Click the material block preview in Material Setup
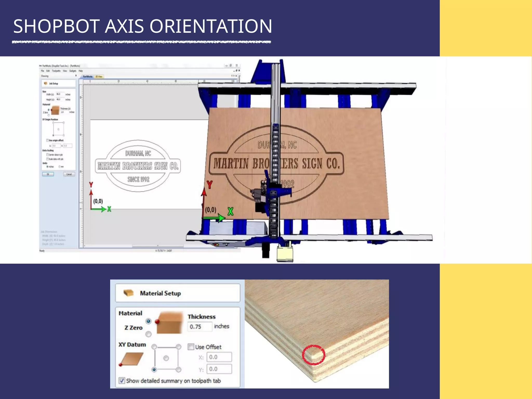Viewport: 532px width, 399px height. (x=169, y=323)
